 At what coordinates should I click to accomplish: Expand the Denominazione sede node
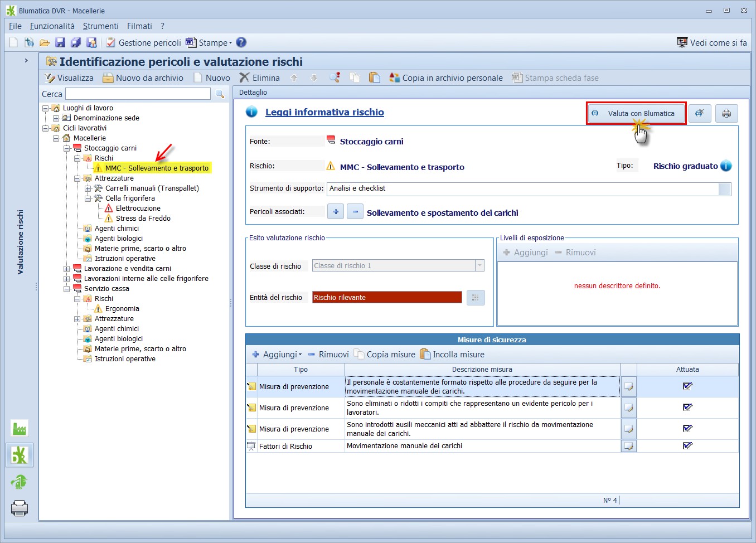pyautogui.click(x=56, y=118)
